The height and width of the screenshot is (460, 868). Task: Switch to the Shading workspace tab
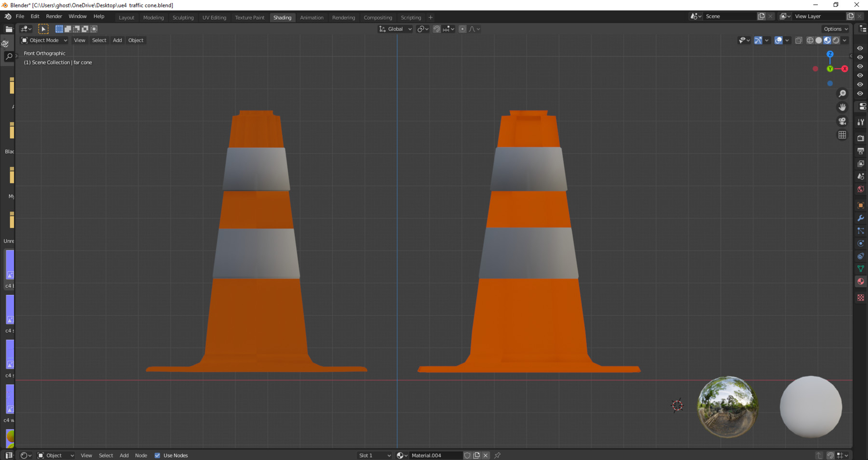(283, 17)
